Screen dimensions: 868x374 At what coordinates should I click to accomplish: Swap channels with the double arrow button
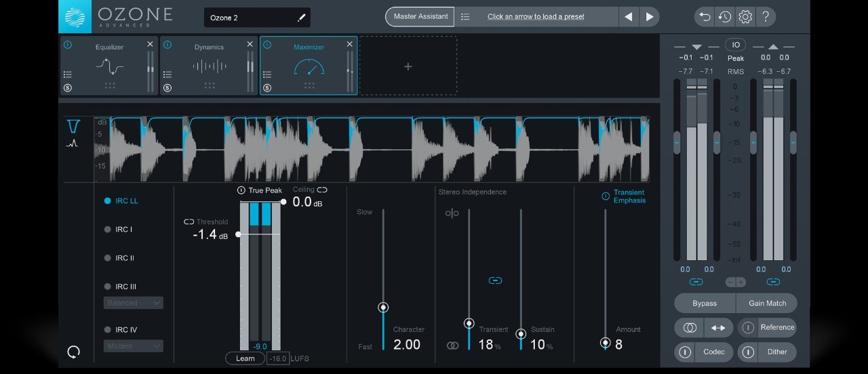click(718, 328)
